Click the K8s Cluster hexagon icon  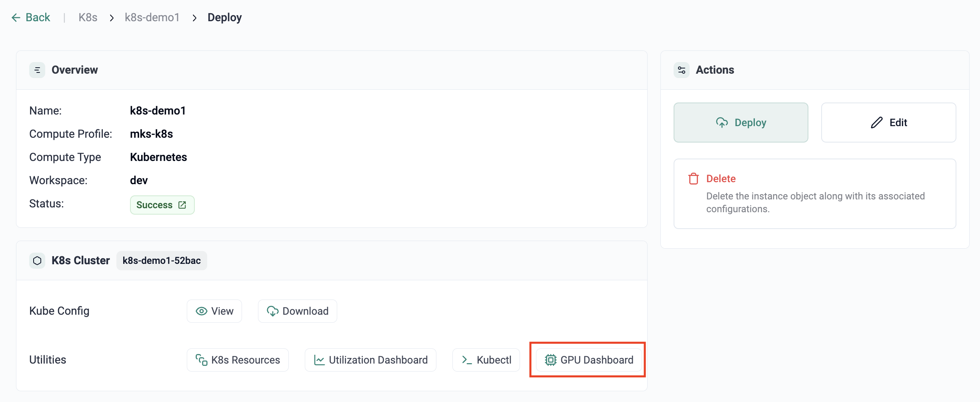click(x=37, y=261)
